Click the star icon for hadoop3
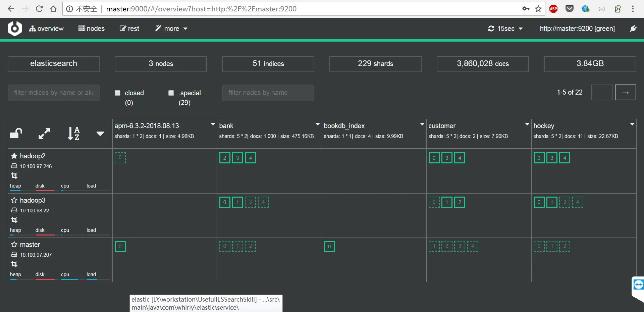 click(14, 200)
